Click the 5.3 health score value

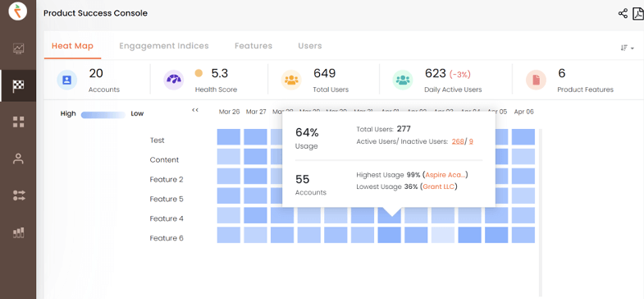(219, 74)
